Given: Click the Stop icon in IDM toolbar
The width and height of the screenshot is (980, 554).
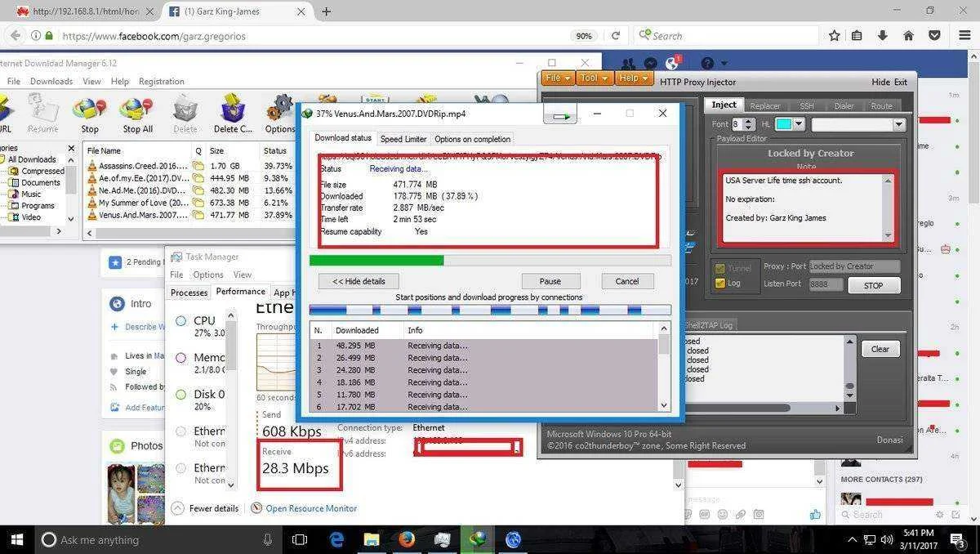Looking at the screenshot, I should (x=90, y=110).
